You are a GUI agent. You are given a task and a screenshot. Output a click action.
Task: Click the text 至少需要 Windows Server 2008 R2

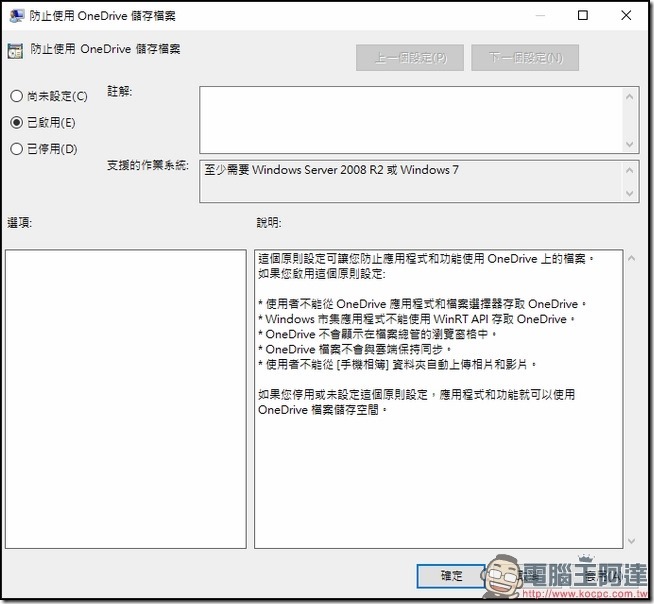(294, 170)
